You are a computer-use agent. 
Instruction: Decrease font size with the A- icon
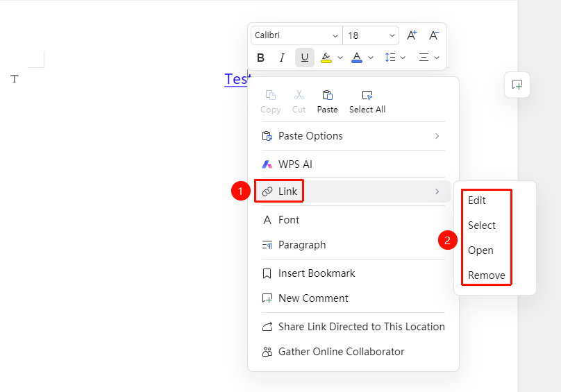(434, 35)
